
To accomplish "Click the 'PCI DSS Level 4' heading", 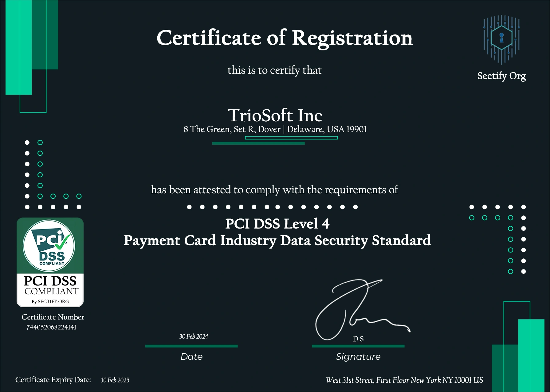I will pos(277,223).
